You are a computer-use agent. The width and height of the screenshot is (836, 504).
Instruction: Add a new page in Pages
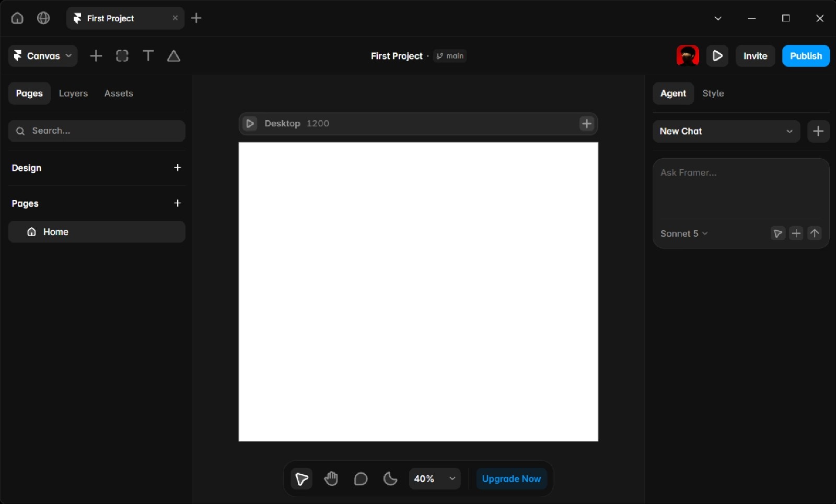click(178, 203)
